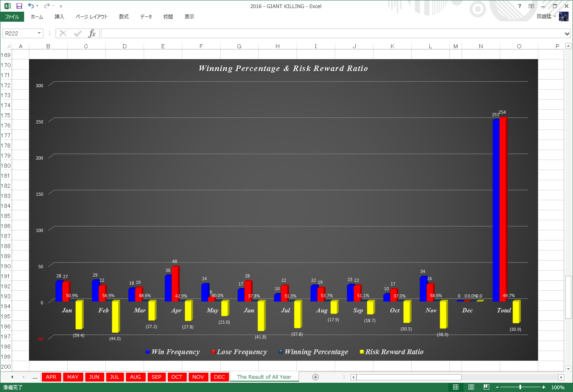
Task: Click the 田邉猛 account name
Action: pyautogui.click(x=544, y=16)
